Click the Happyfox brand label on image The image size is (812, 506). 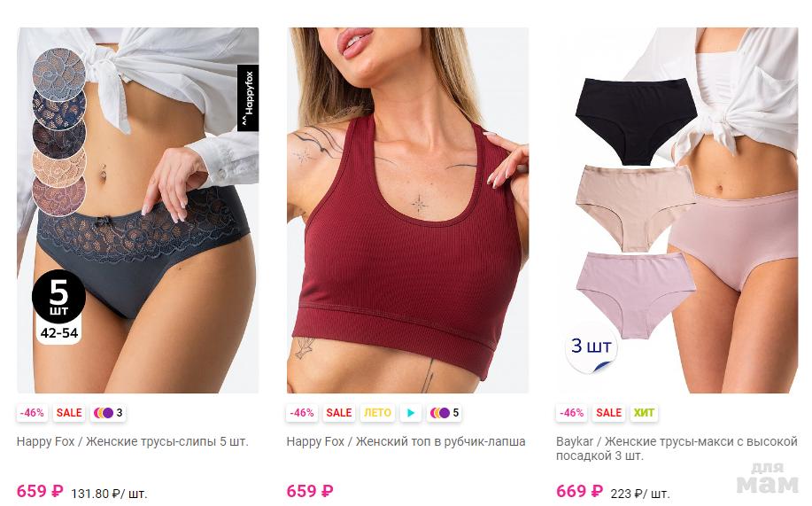248,98
